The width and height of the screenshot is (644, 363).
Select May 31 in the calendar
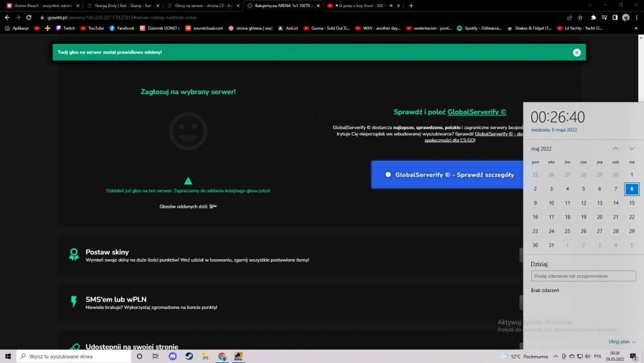pyautogui.click(x=551, y=245)
